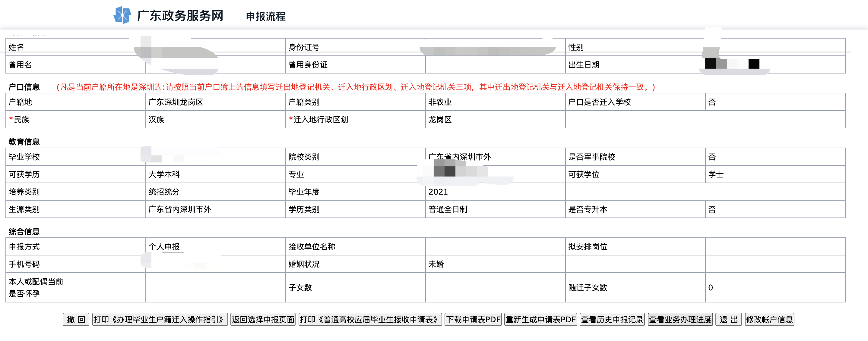Screen dimensions: 868x341
Task: Click the 退出 button
Action: click(x=728, y=319)
